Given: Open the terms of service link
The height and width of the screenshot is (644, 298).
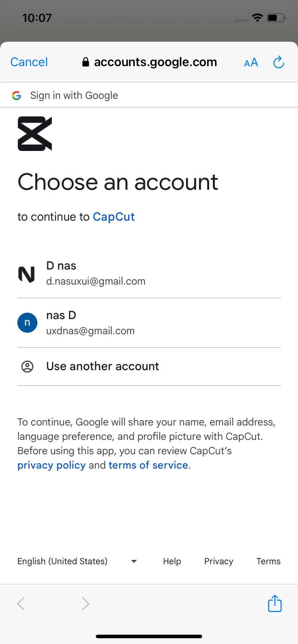Looking at the screenshot, I should coord(148,465).
